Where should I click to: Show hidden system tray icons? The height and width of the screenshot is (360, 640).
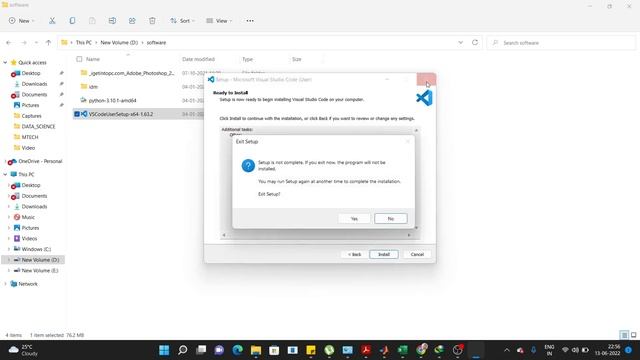point(507,350)
